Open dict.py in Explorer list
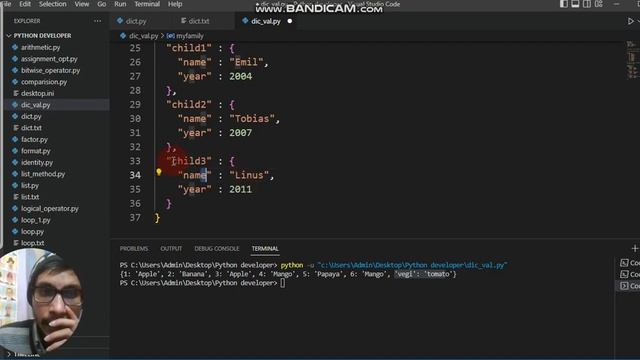This screenshot has width=640, height=360. coord(31,116)
